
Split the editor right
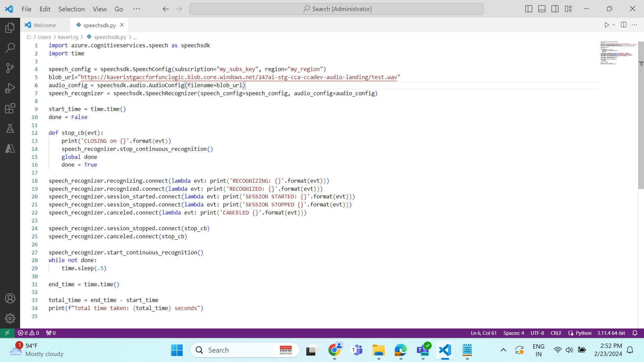pyautogui.click(x=624, y=25)
